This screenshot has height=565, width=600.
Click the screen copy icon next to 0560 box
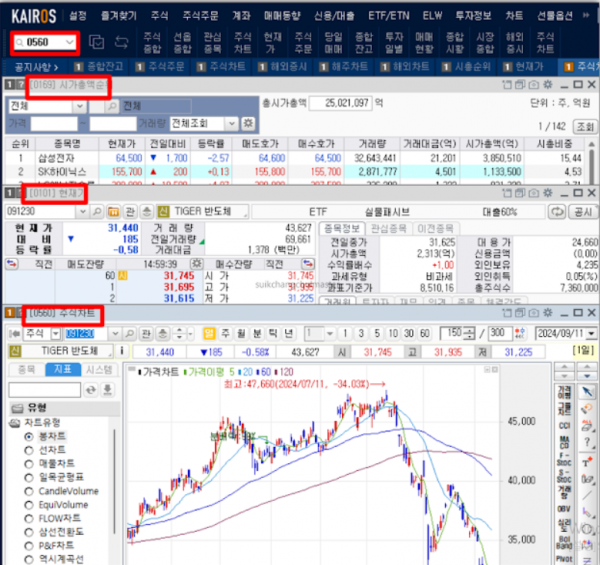click(96, 42)
